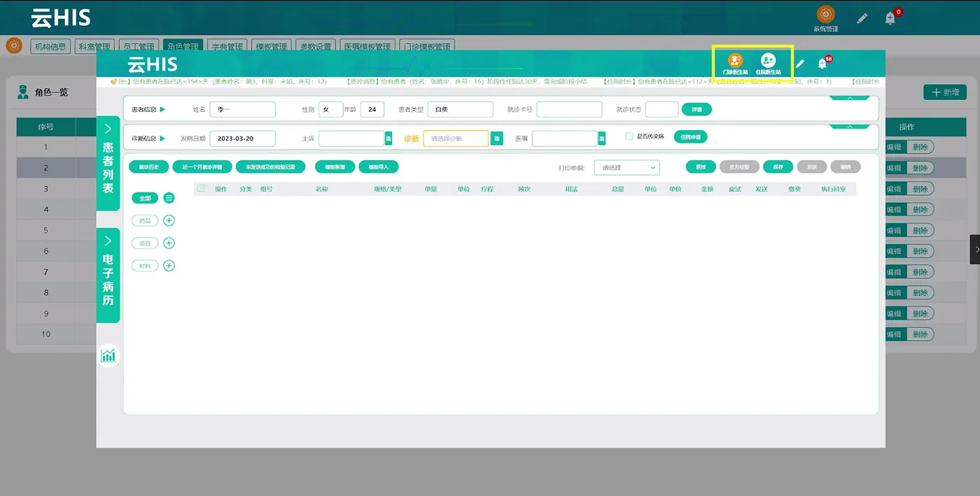Switch to the 机构信息 tab
This screenshot has height=496, width=980.
50,46
